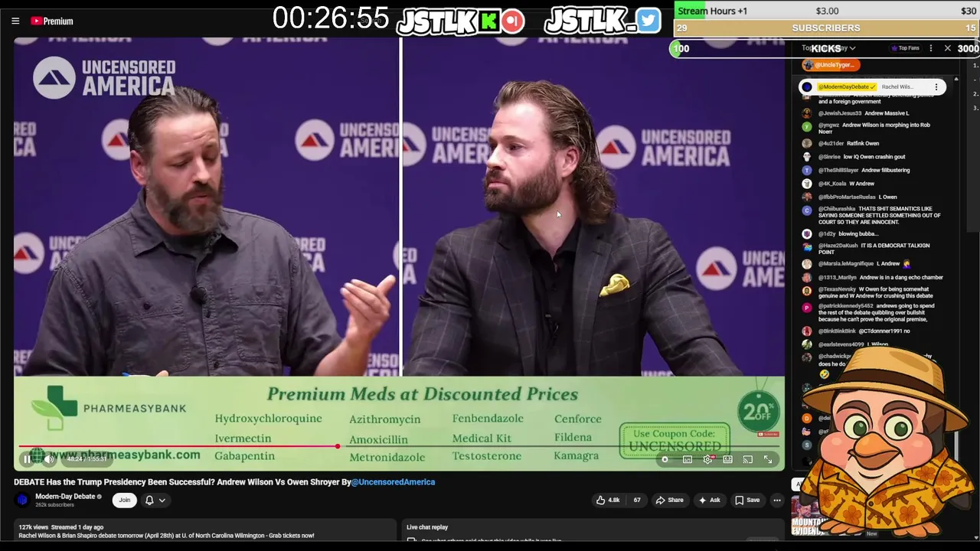
Task: Select the @1313_Marilyn echo chamber message
Action: [873, 277]
